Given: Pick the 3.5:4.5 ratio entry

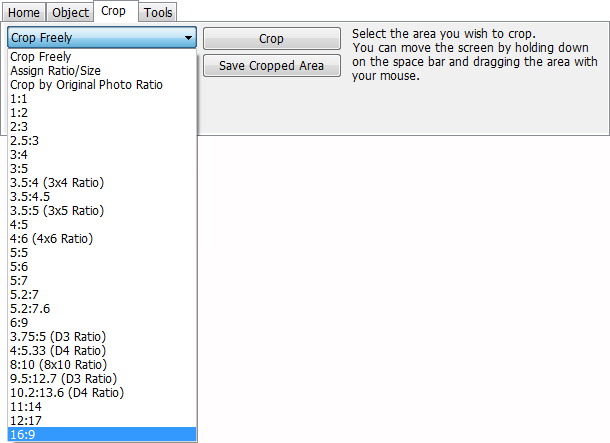Looking at the screenshot, I should [x=102, y=196].
